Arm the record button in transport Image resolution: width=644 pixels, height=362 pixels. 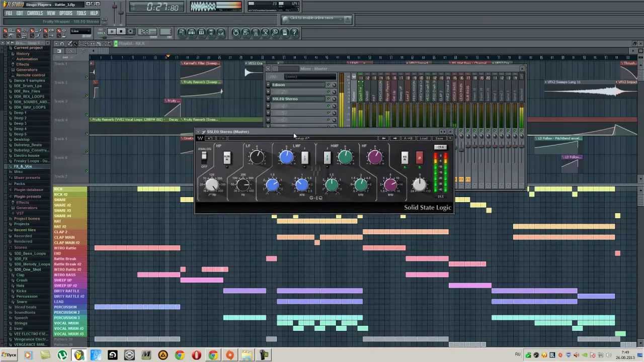point(130,32)
